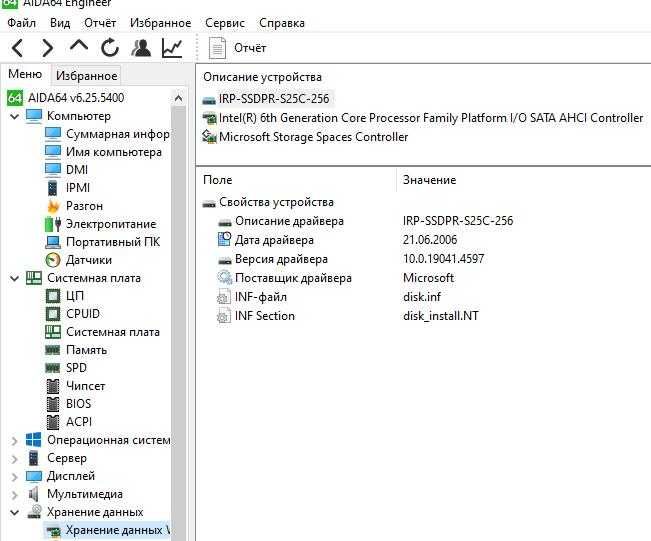Open the ACPI chip icon
Screen dimensions: 651x541
(x=53, y=422)
